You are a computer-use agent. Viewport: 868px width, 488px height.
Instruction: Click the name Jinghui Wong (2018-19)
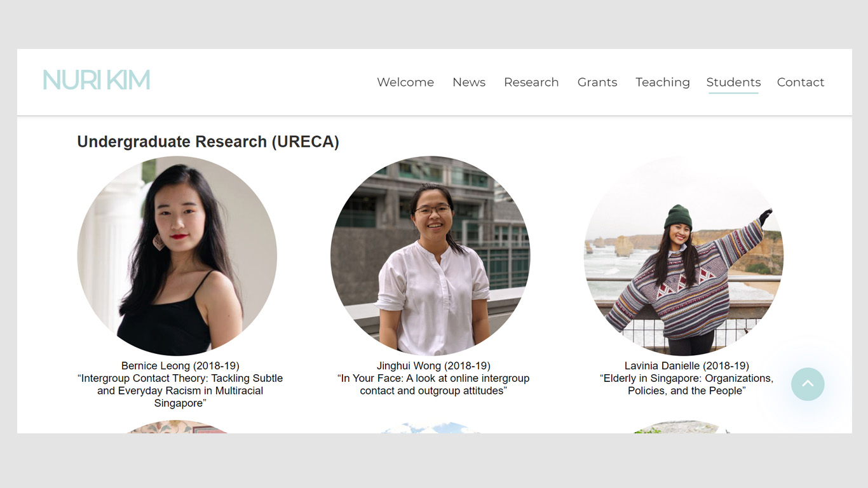point(433,366)
